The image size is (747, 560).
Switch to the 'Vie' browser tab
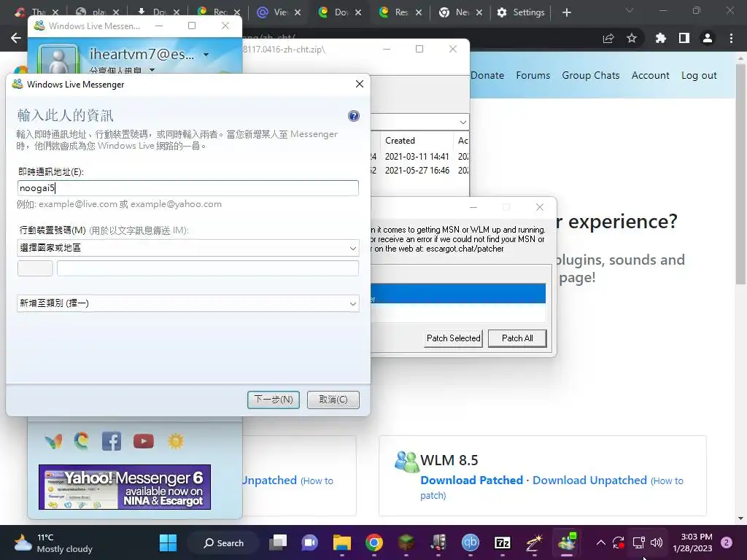279,12
